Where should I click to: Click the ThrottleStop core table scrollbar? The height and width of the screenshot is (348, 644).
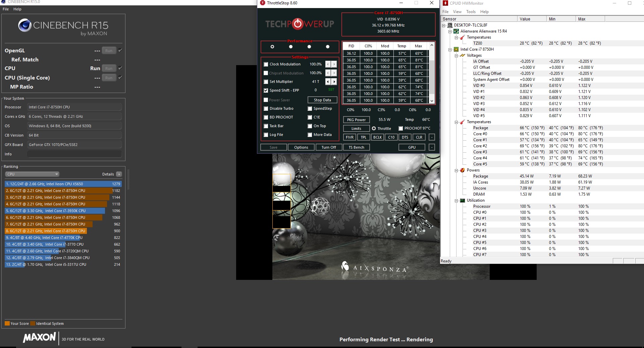pyautogui.click(x=432, y=73)
